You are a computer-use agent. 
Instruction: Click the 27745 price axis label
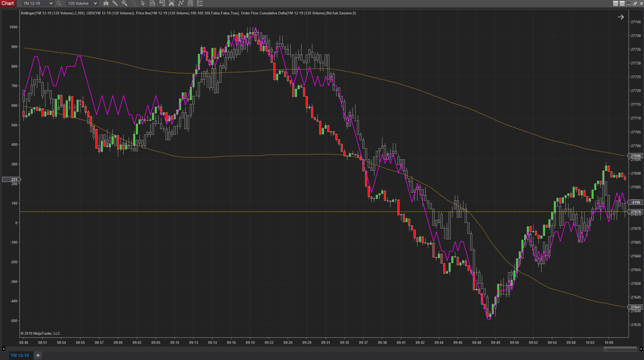636,22
